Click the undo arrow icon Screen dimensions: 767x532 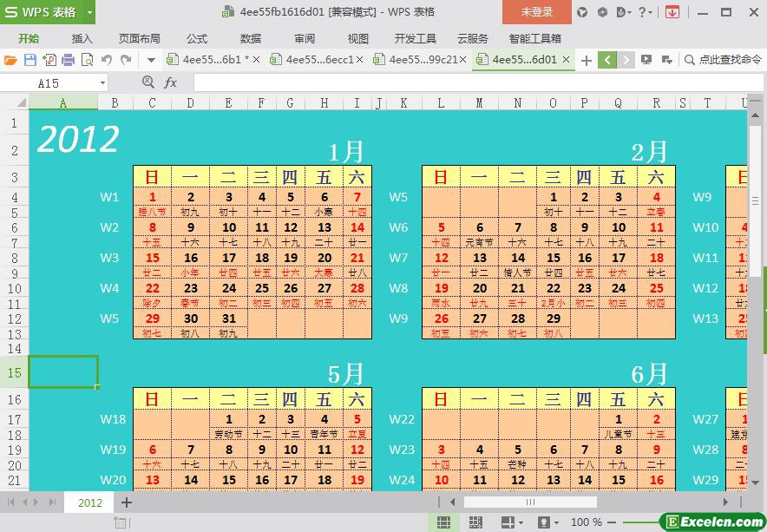(x=106, y=60)
